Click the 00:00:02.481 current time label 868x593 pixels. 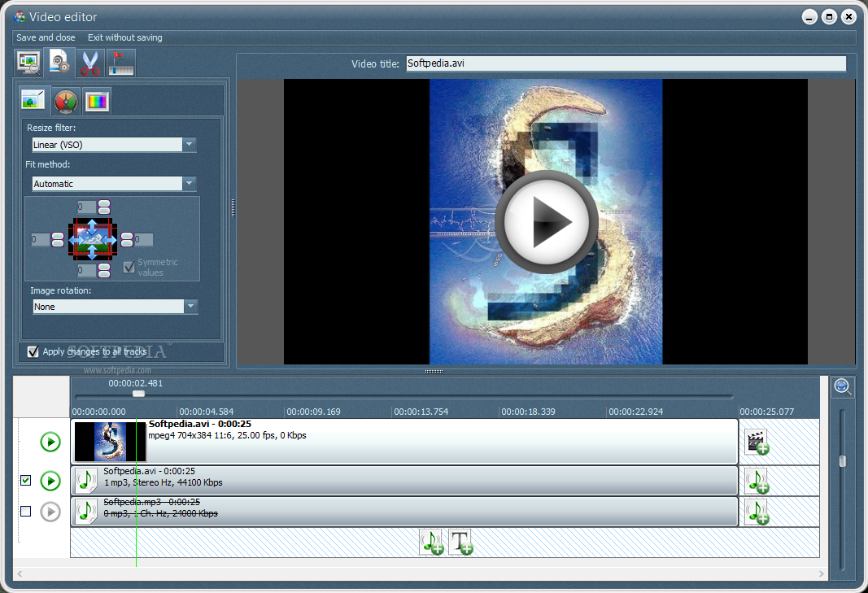[136, 383]
